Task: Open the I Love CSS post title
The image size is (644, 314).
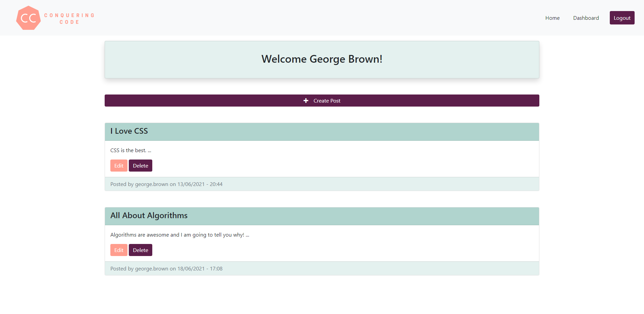Action: pos(129,131)
